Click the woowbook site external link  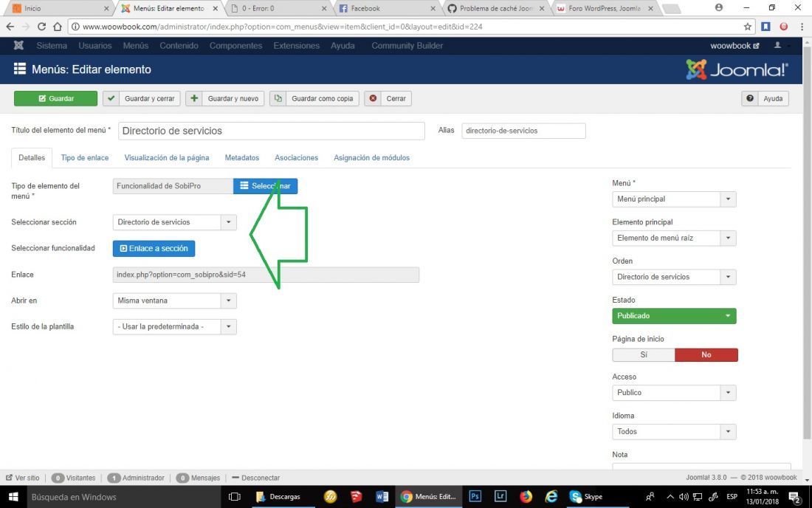click(734, 46)
